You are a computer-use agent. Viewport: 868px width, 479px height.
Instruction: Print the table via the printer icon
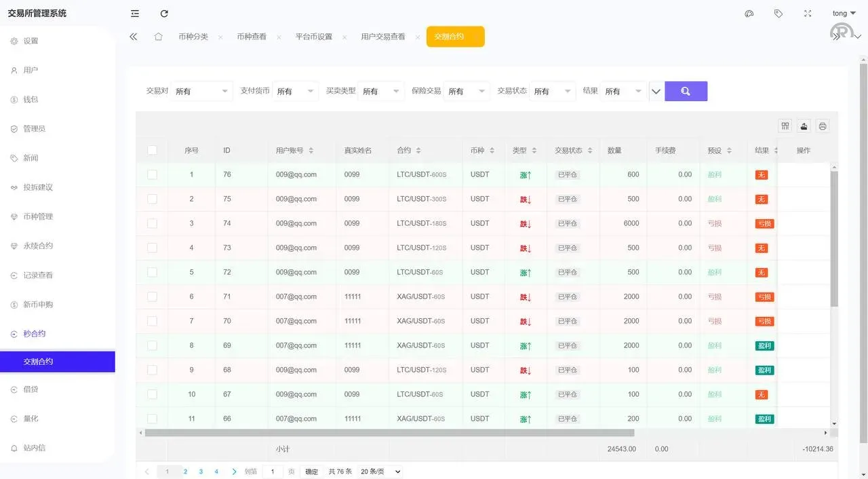[823, 126]
